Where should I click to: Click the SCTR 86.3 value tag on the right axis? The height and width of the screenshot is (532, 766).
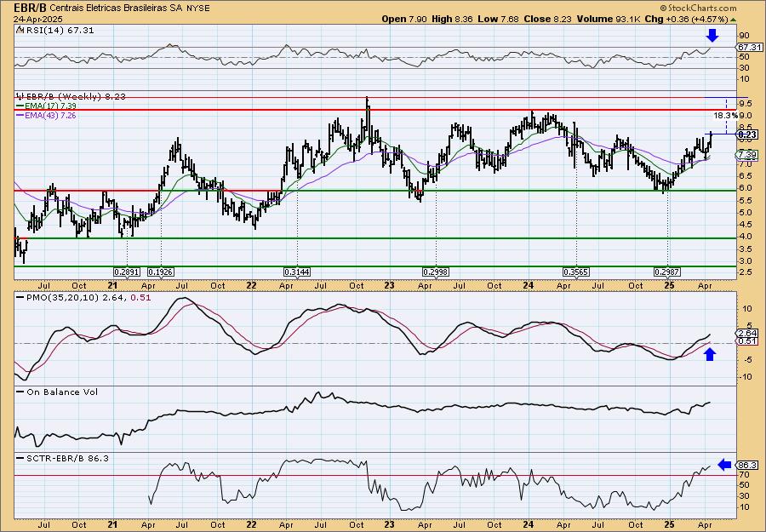tap(748, 465)
